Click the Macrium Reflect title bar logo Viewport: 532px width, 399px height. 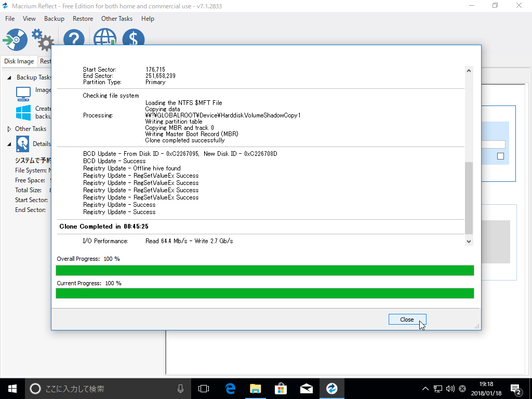click(x=5, y=6)
